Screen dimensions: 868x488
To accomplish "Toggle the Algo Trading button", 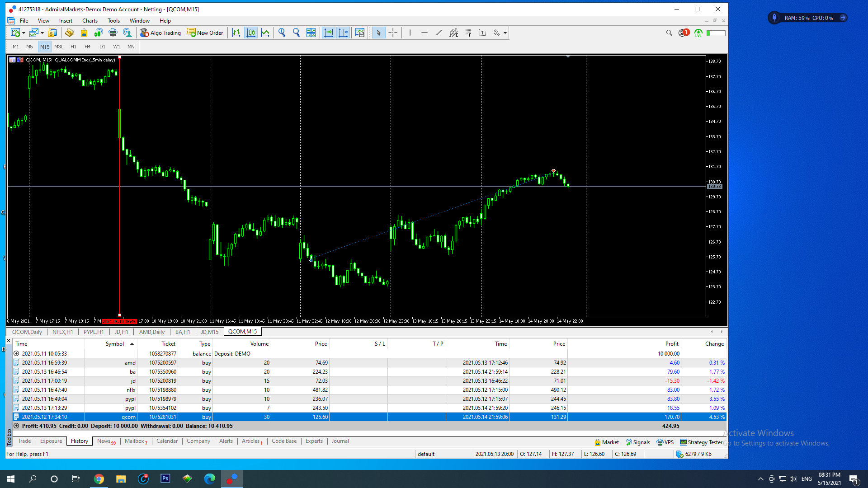I will tap(160, 33).
